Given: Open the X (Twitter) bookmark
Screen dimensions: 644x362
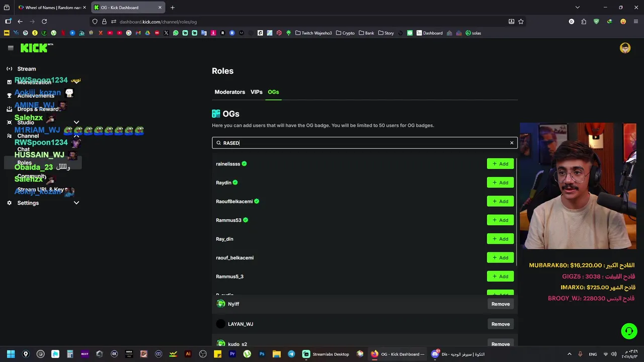Looking at the screenshot, I should pos(166,33).
